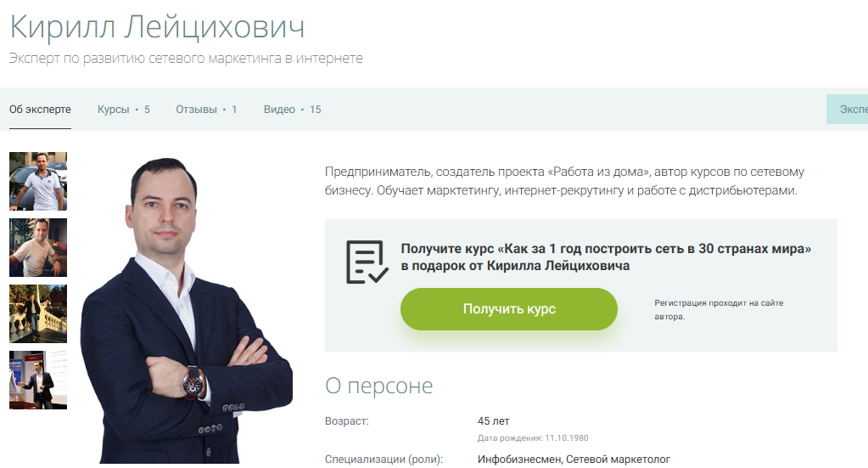Click the partially visible Экспе button at right
Viewport: 868px width, 468px height.
click(848, 109)
